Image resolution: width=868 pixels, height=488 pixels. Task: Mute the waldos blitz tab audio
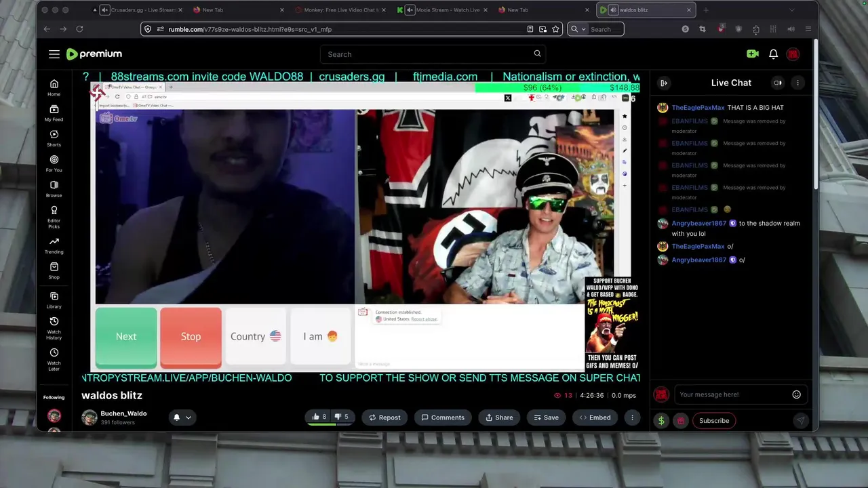(613, 10)
